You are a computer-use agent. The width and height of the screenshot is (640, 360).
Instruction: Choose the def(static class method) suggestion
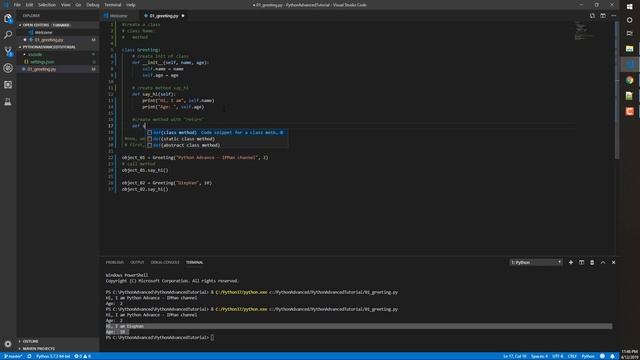point(217,139)
